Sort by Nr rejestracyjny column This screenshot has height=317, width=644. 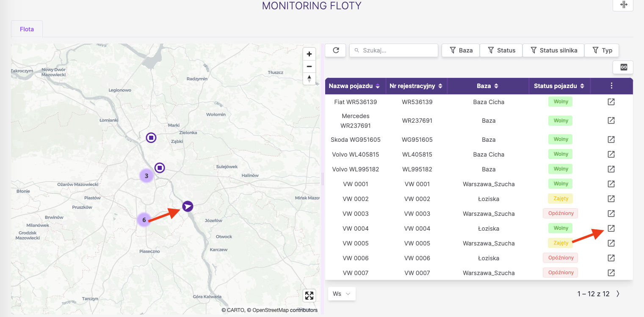(417, 86)
